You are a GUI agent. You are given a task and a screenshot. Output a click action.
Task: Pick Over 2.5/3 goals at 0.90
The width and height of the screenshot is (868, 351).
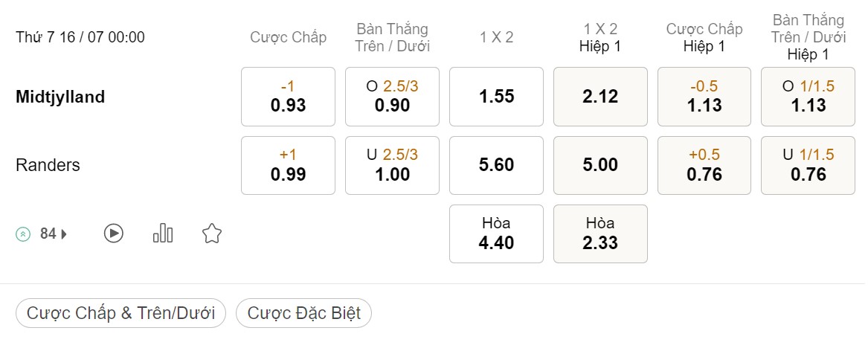pos(393,97)
